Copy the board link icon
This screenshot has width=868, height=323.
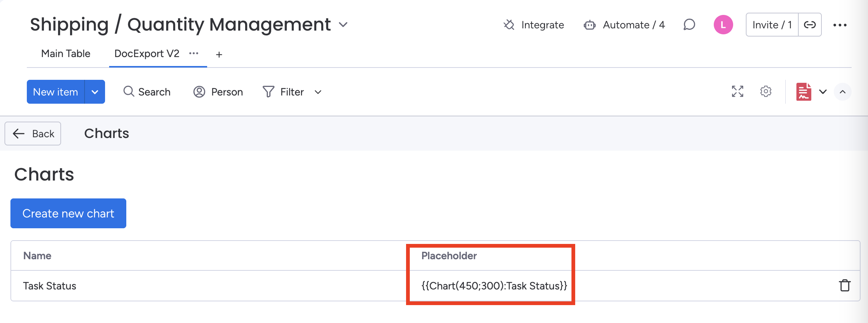click(x=810, y=25)
